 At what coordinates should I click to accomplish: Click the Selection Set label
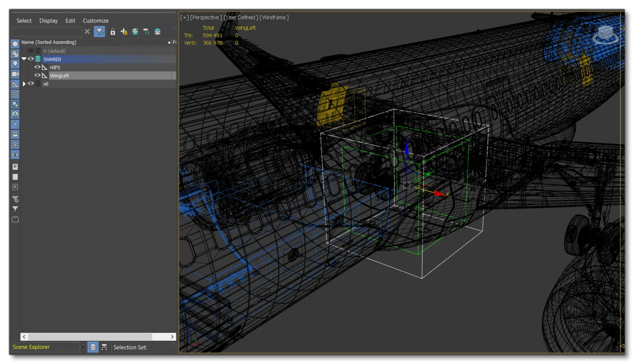130,347
